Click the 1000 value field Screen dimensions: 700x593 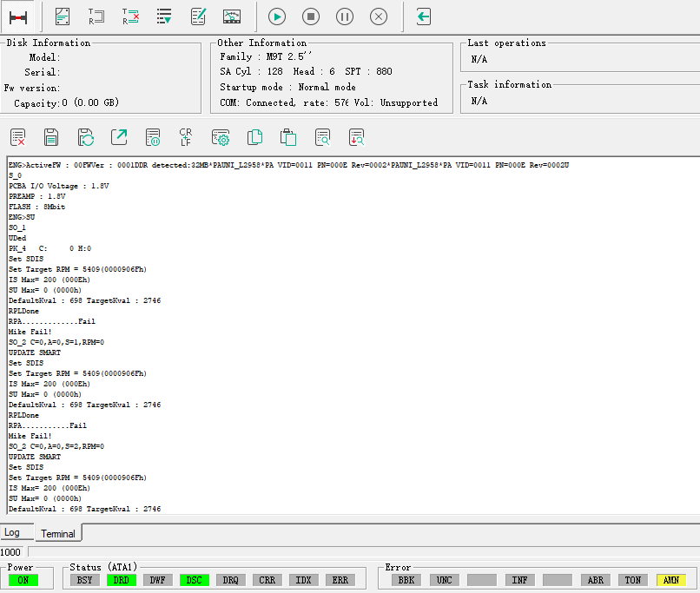(13, 552)
